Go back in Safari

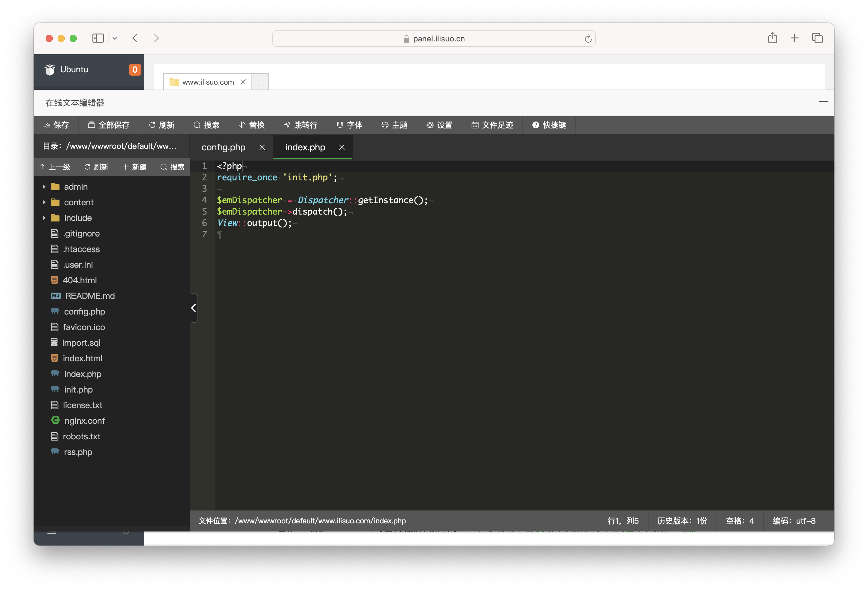[x=135, y=38]
